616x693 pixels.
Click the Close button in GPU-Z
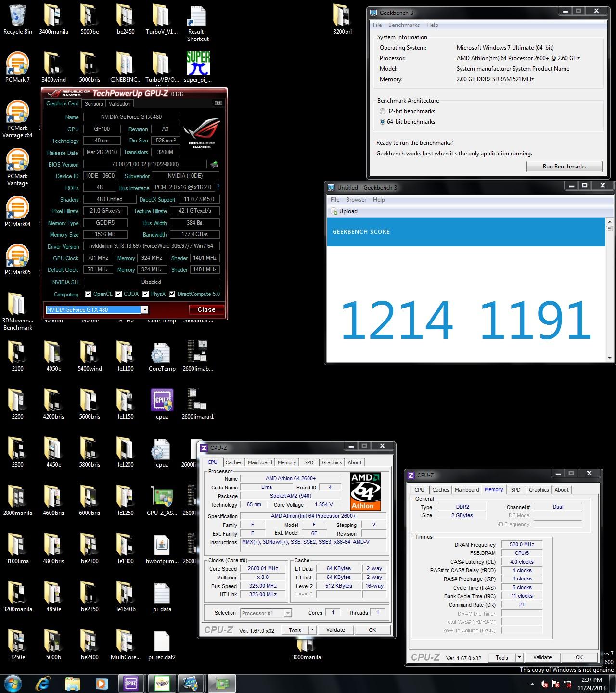206,310
